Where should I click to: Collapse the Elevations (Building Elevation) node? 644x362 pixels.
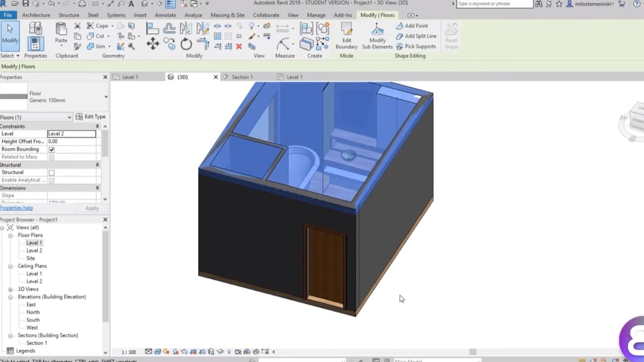[x=10, y=297]
